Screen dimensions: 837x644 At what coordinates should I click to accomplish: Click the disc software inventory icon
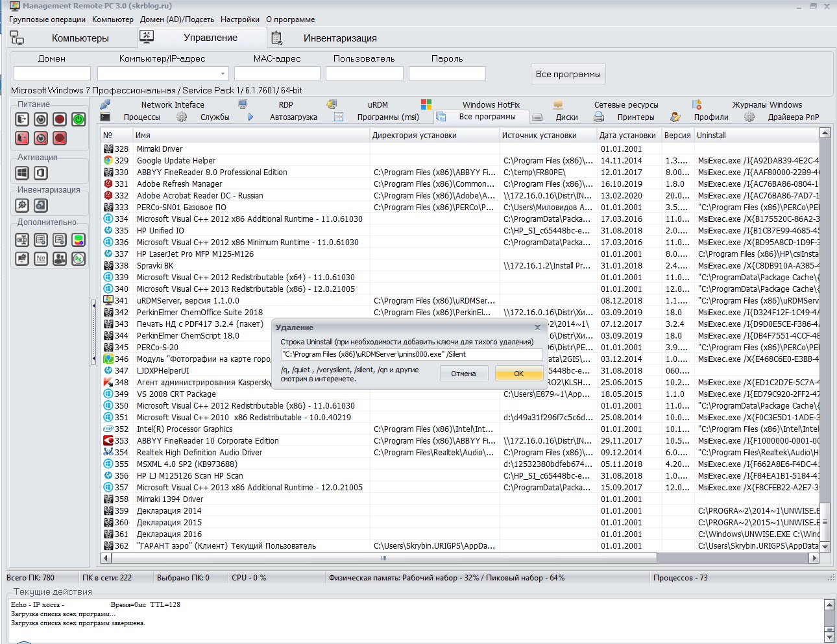pos(41,206)
